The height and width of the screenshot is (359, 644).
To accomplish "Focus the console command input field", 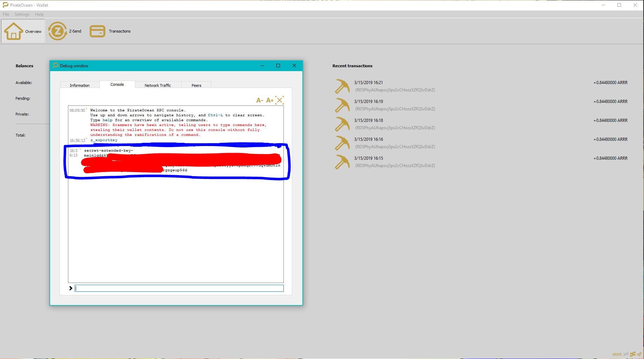I will pos(179,288).
